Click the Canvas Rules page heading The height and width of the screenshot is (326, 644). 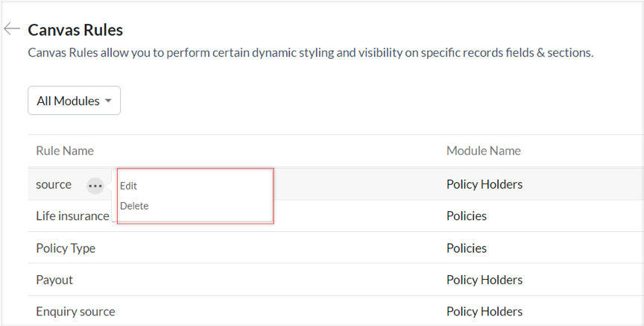click(x=75, y=30)
